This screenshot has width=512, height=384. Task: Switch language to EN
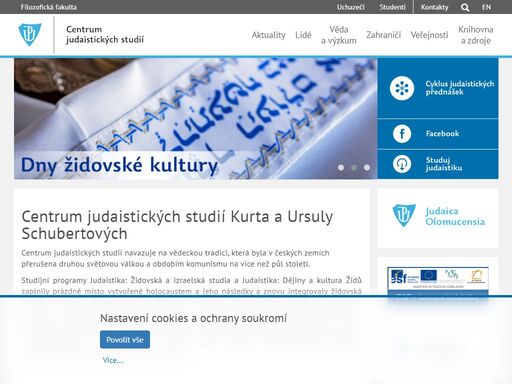click(486, 7)
